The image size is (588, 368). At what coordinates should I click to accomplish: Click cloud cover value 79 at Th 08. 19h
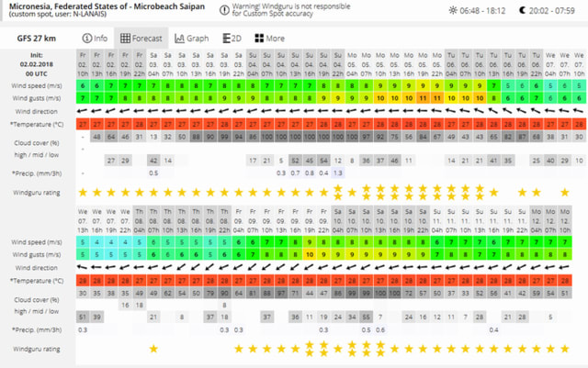pyautogui.click(x=210, y=293)
